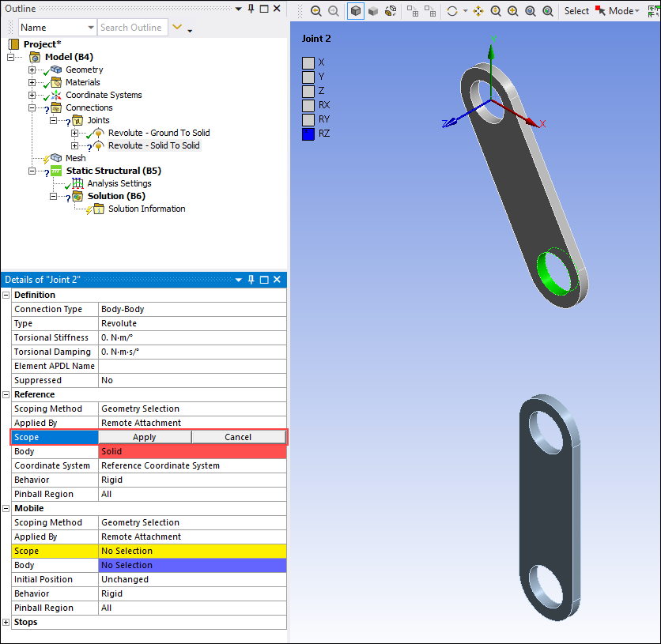
Task: Expand the Stops section in Details
Action: coord(6,622)
